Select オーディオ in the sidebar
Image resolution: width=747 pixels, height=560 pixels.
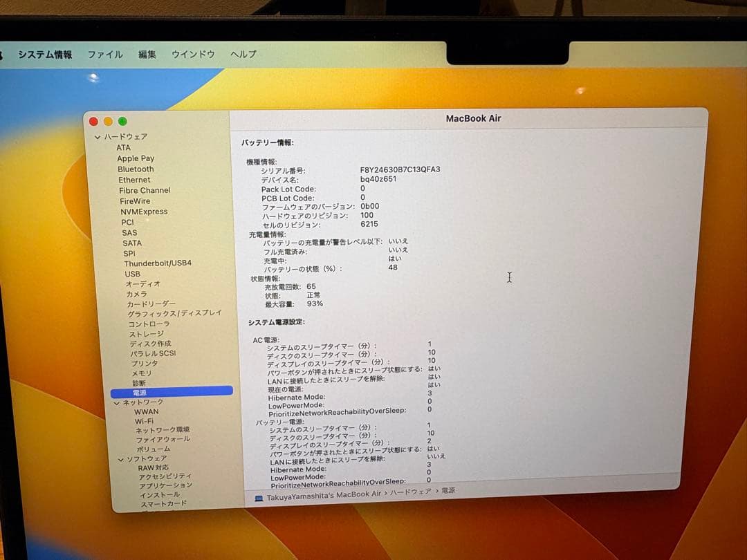[143, 284]
